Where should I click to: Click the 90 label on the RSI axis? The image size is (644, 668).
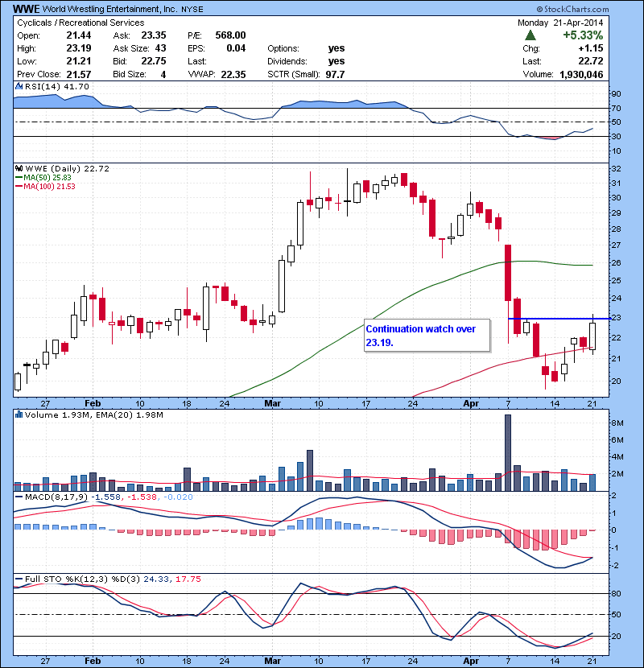pyautogui.click(x=617, y=93)
